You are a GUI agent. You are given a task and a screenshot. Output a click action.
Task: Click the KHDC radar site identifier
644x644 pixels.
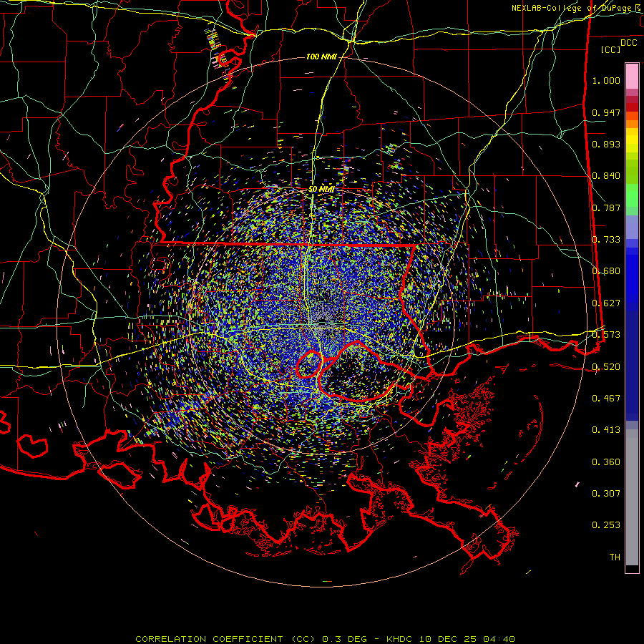tap(401, 639)
